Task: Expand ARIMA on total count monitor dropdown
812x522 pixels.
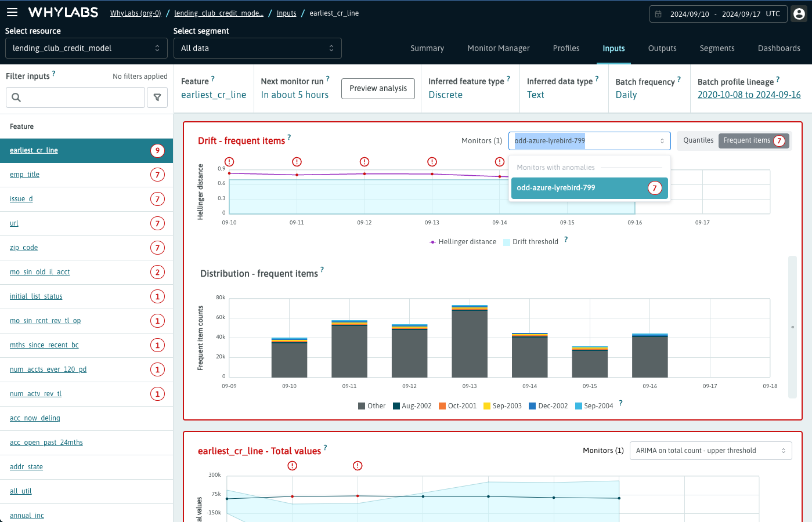Action: (710, 451)
